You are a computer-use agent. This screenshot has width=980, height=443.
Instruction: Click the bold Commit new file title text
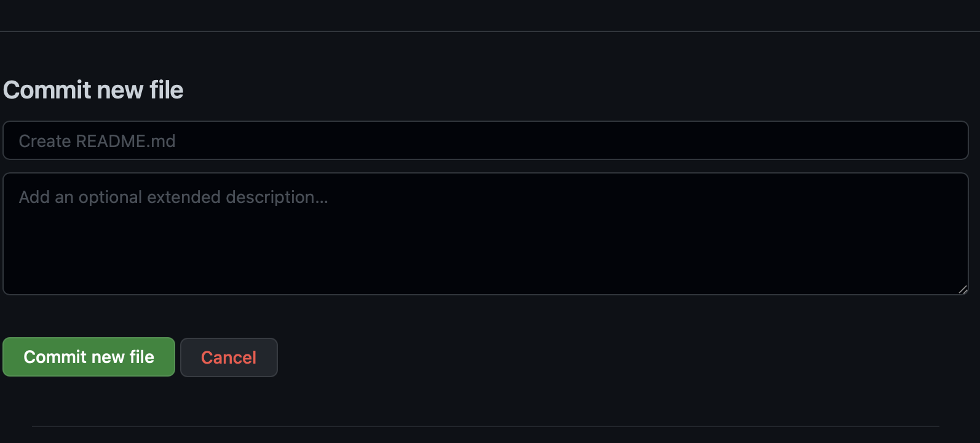93,90
